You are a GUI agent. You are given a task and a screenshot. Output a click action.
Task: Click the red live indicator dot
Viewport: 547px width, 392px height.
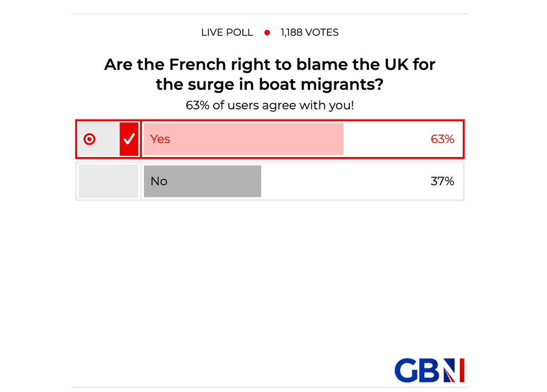click(267, 33)
